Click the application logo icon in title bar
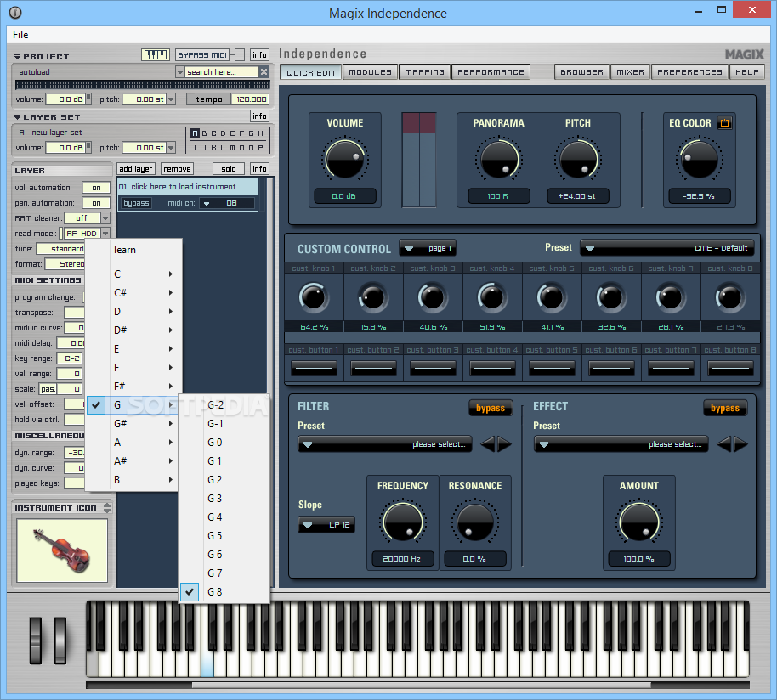777x700 pixels. pos(15,13)
